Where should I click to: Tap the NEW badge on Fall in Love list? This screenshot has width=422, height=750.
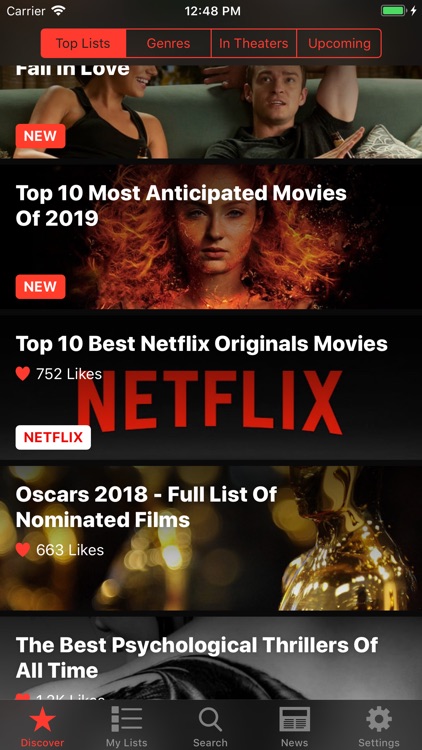[40, 136]
